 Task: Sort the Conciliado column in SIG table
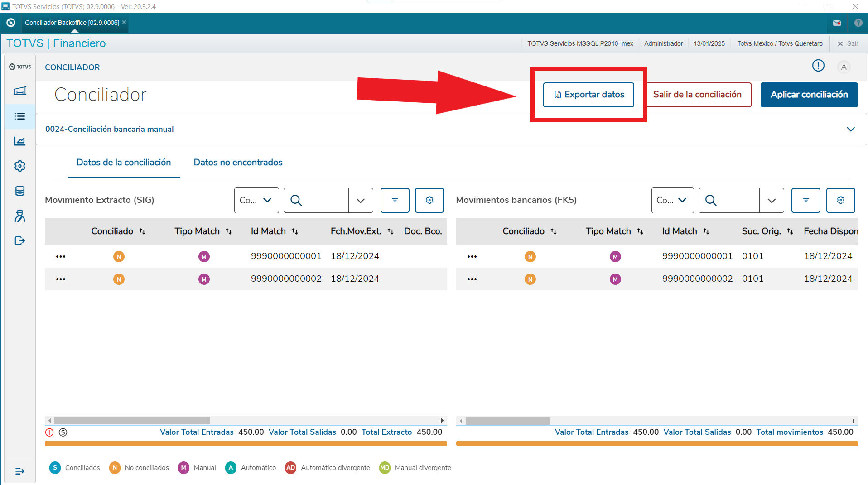(142, 231)
